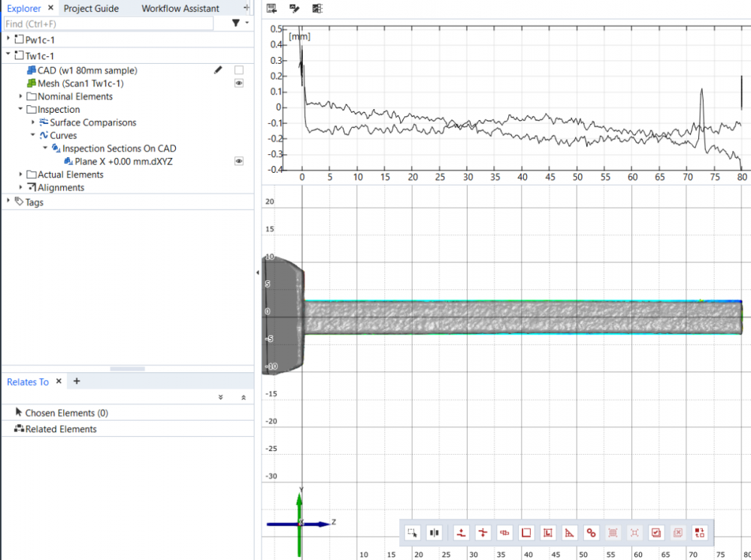Click the red linked circles icon

(592, 533)
